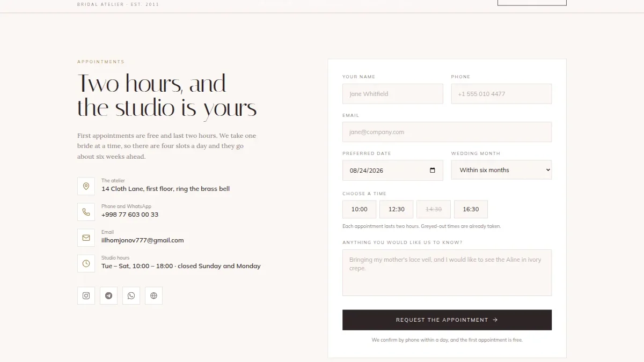Open the globe website icon

coord(153,295)
